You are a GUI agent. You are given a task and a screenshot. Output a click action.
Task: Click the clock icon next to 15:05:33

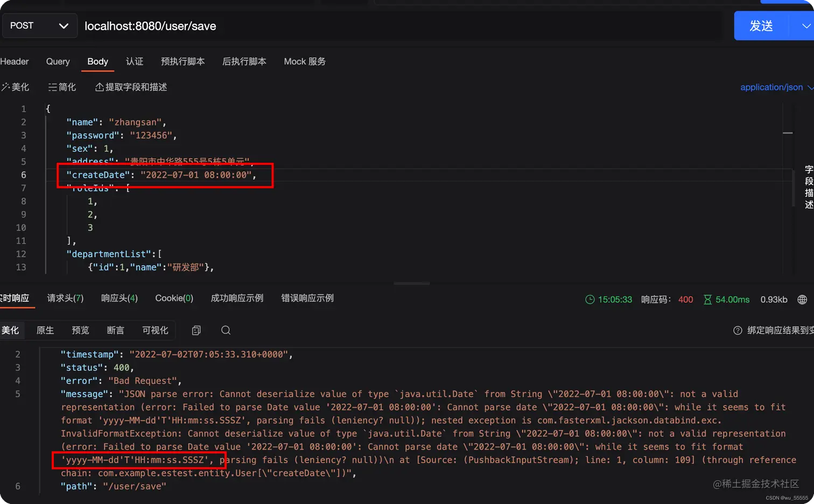coord(590,300)
